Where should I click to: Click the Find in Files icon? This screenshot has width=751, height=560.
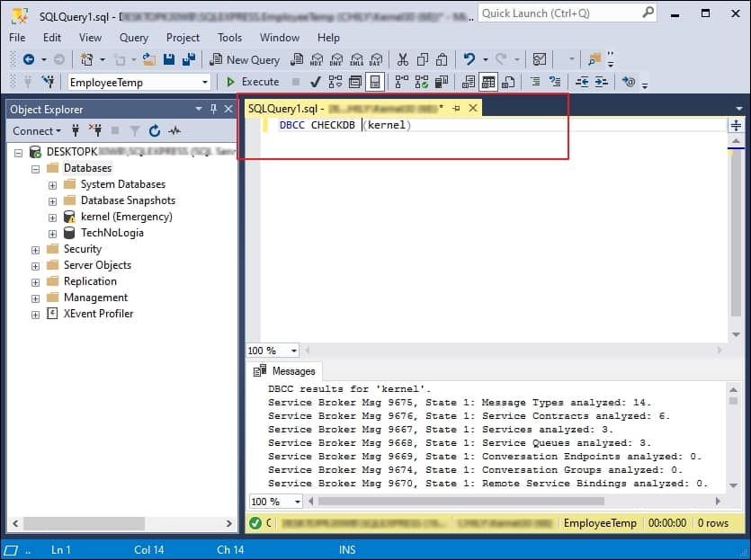[x=595, y=60]
